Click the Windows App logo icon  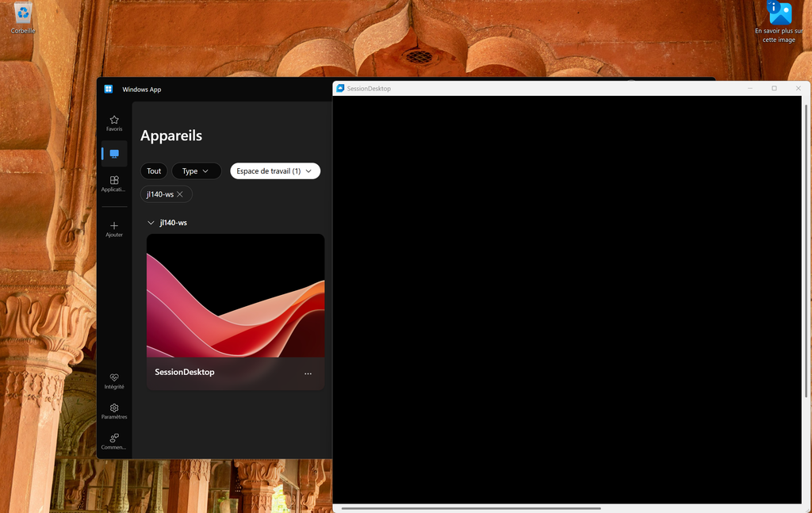pyautogui.click(x=108, y=89)
